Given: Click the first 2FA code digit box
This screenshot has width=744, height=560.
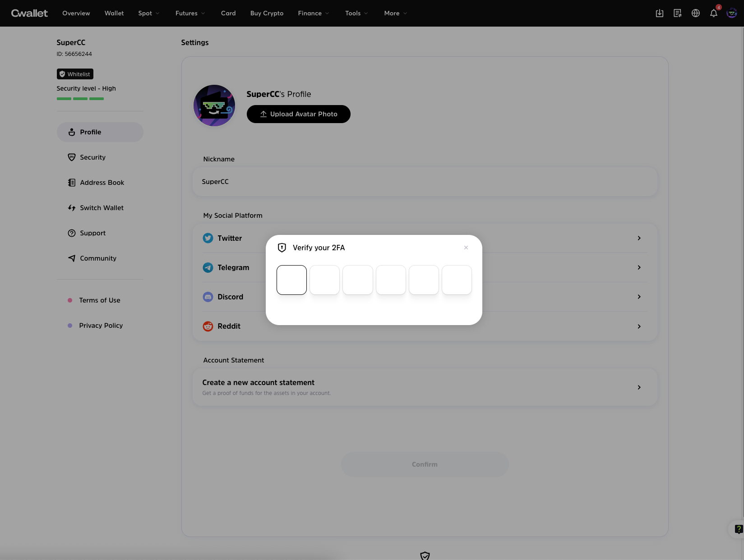Looking at the screenshot, I should click(291, 280).
